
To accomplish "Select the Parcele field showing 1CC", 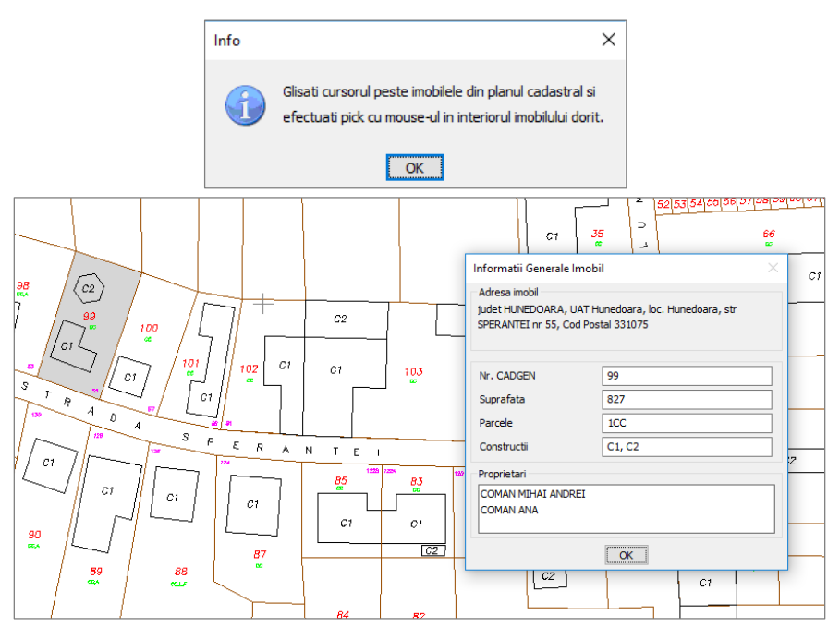I will pos(687,423).
